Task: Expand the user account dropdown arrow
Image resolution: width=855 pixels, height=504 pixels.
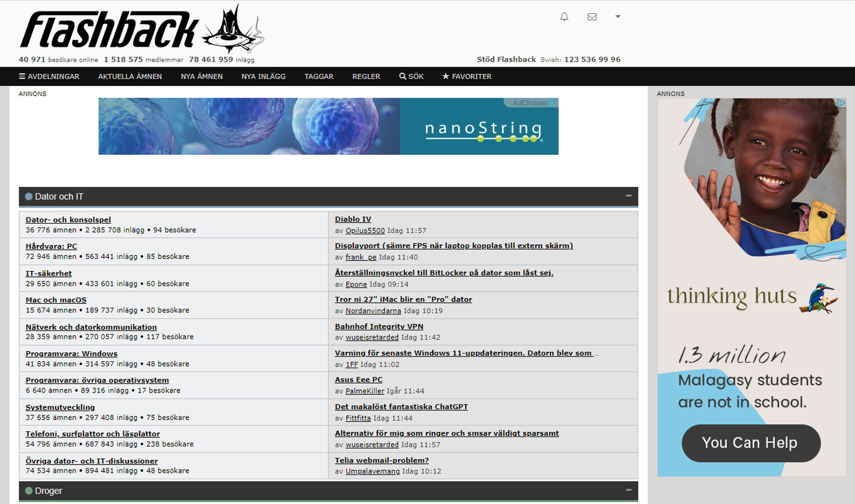Action: (x=618, y=17)
